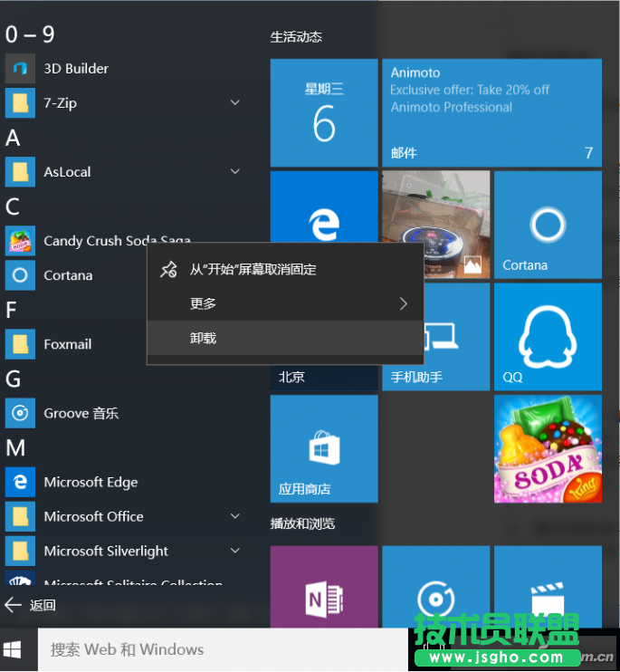Open the Cortana circle tile
Image resolution: width=620 pixels, height=672 pixels.
547,225
